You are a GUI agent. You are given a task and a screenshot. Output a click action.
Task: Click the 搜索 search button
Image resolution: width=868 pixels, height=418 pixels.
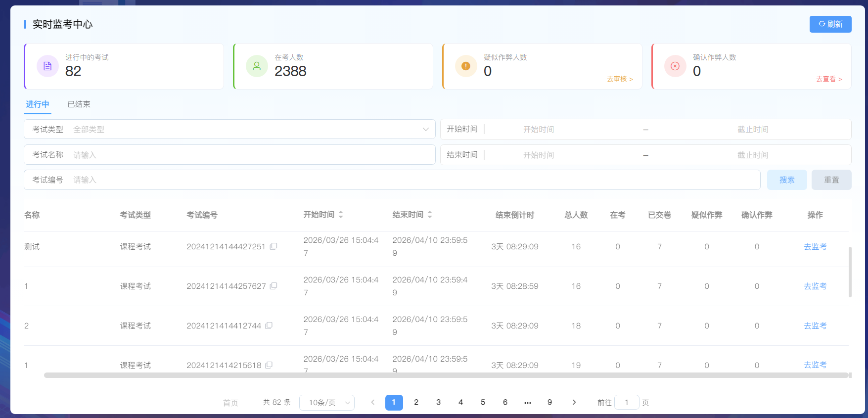pos(787,180)
